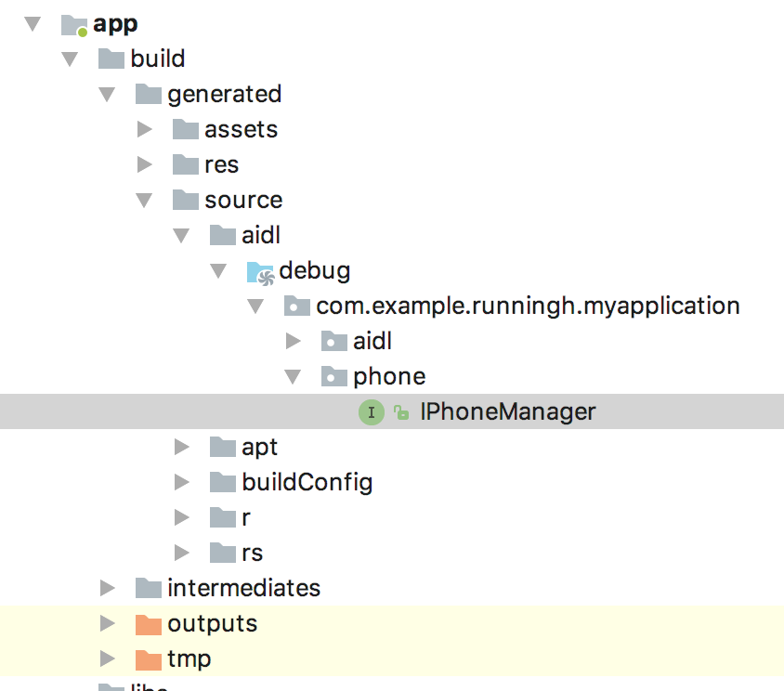Click the orange tmp folder icon
The width and height of the screenshot is (784, 691).
coord(147,658)
